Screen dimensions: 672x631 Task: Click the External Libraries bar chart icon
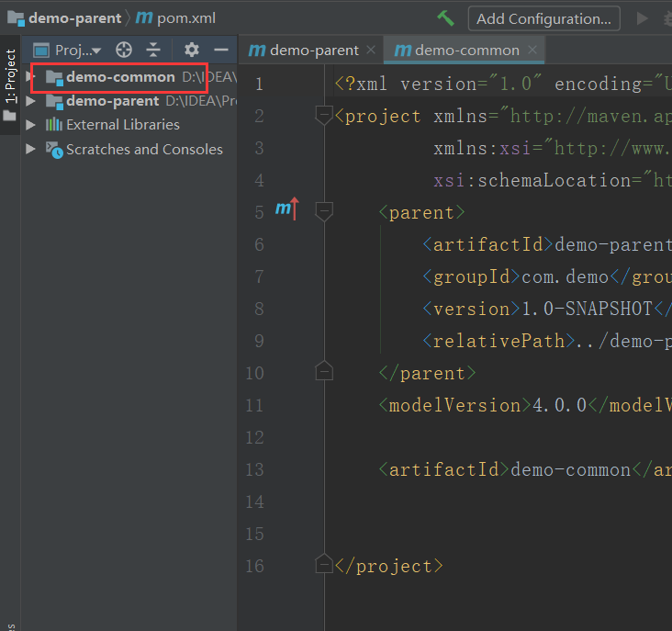pyautogui.click(x=54, y=124)
